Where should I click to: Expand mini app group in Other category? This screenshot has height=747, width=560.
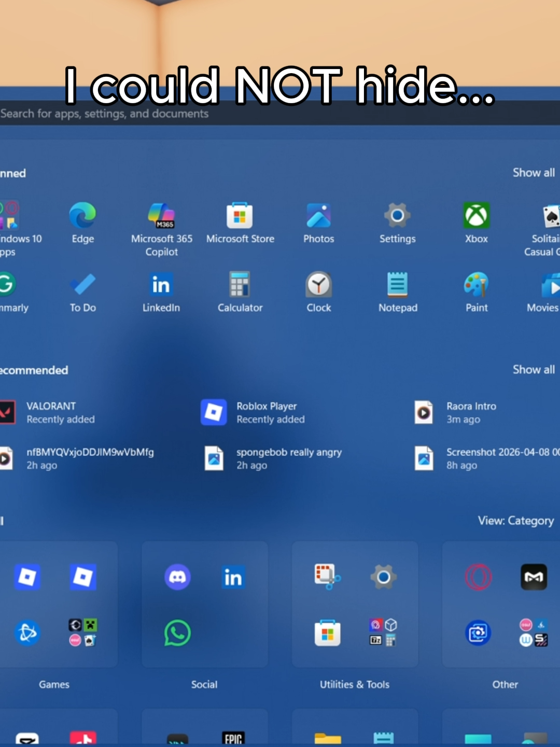pos(534,633)
